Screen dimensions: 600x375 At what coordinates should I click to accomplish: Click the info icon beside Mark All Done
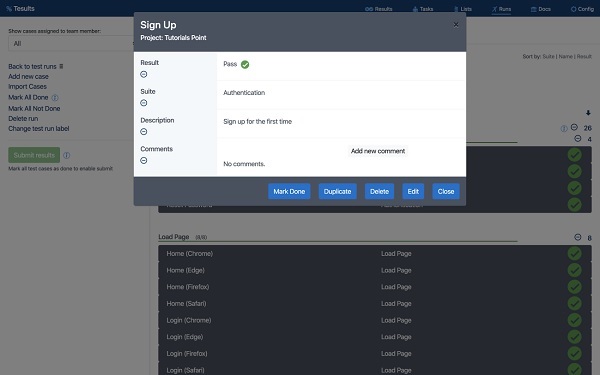coord(55,98)
